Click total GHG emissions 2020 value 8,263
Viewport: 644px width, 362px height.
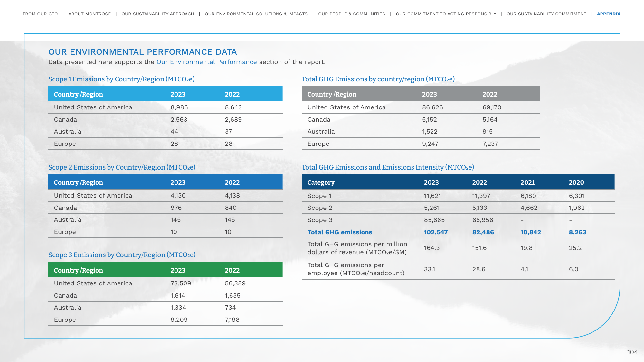point(577,232)
